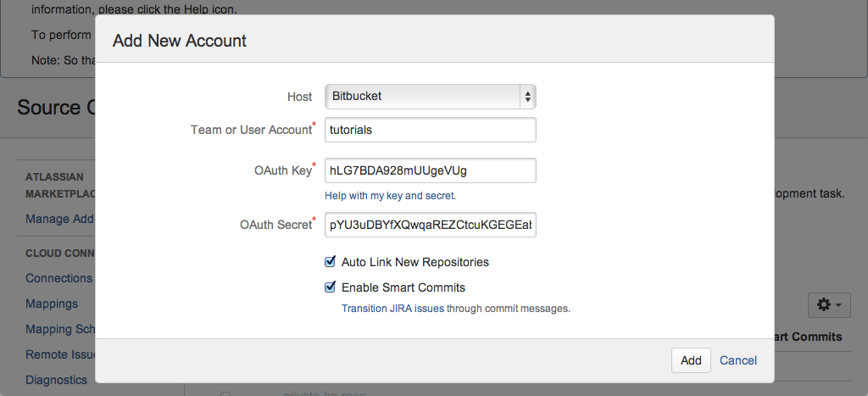The height and width of the screenshot is (396, 868).
Task: Open Help with my key and secret link
Action: click(390, 196)
